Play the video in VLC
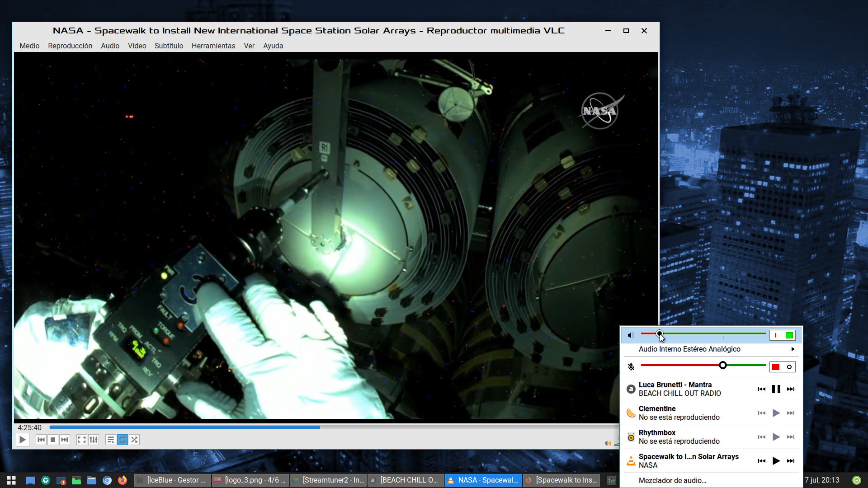 pos(22,440)
